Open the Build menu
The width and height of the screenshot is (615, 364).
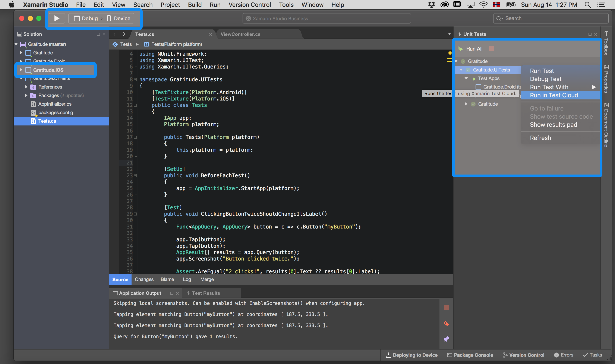coord(195,5)
